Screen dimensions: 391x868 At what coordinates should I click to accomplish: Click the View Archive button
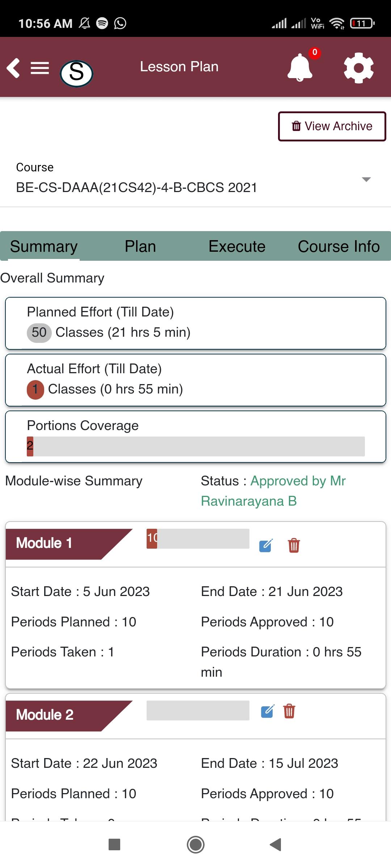(x=332, y=126)
